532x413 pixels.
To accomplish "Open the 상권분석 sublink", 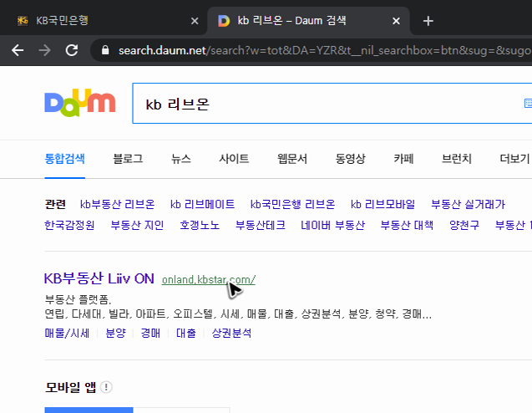I will click(x=231, y=334).
